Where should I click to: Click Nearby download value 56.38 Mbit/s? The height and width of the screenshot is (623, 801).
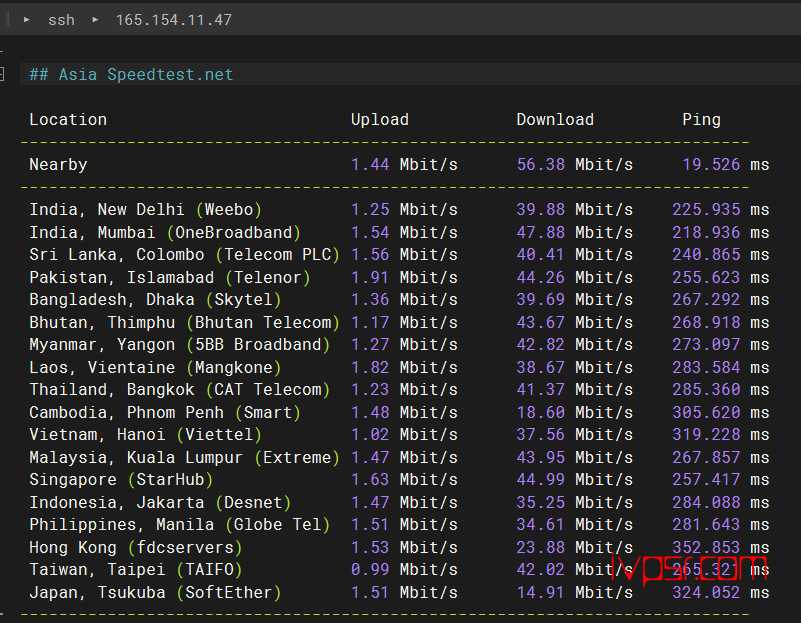[575, 164]
